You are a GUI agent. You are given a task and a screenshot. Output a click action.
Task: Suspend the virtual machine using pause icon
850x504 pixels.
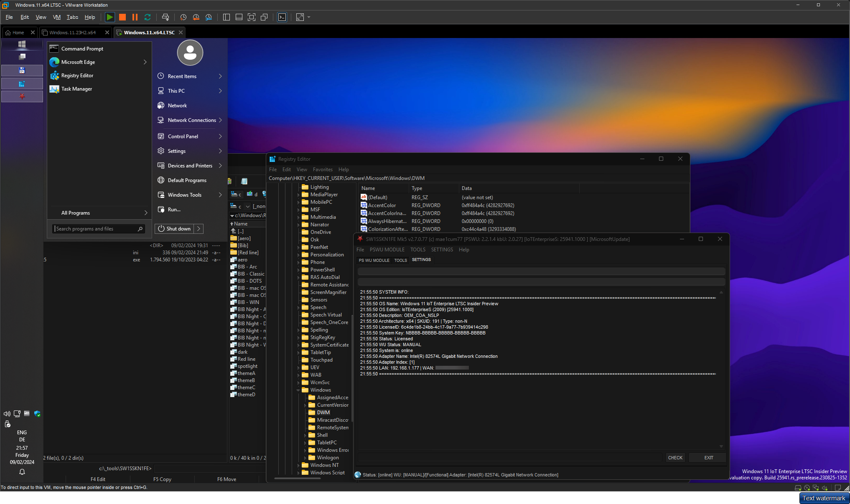click(x=135, y=17)
